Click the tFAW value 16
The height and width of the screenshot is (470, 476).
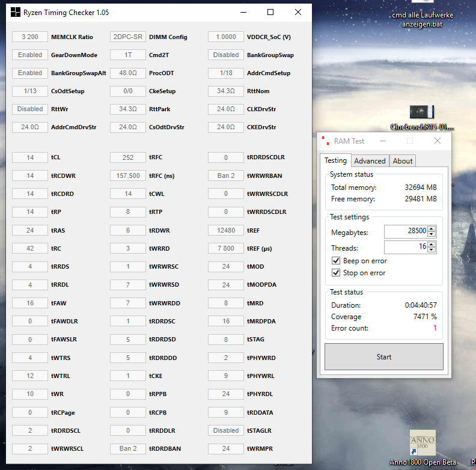click(30, 303)
